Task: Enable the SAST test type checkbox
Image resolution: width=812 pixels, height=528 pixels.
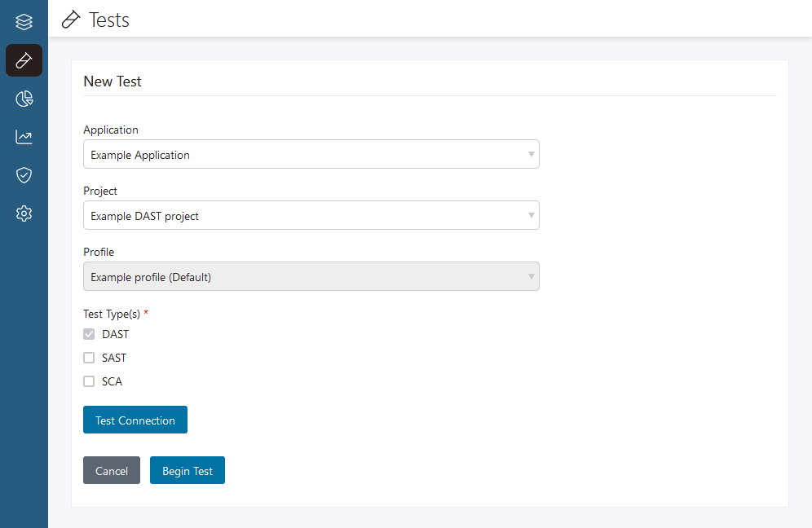Action: point(89,358)
